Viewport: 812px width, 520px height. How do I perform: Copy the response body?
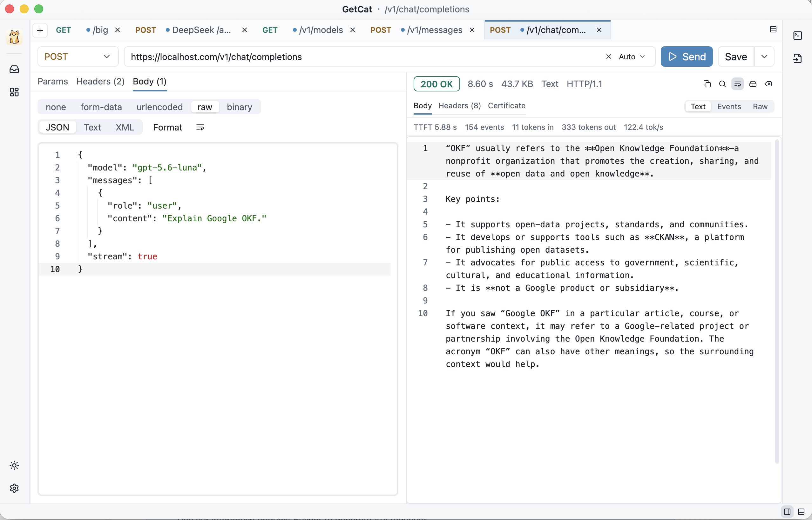pos(707,84)
